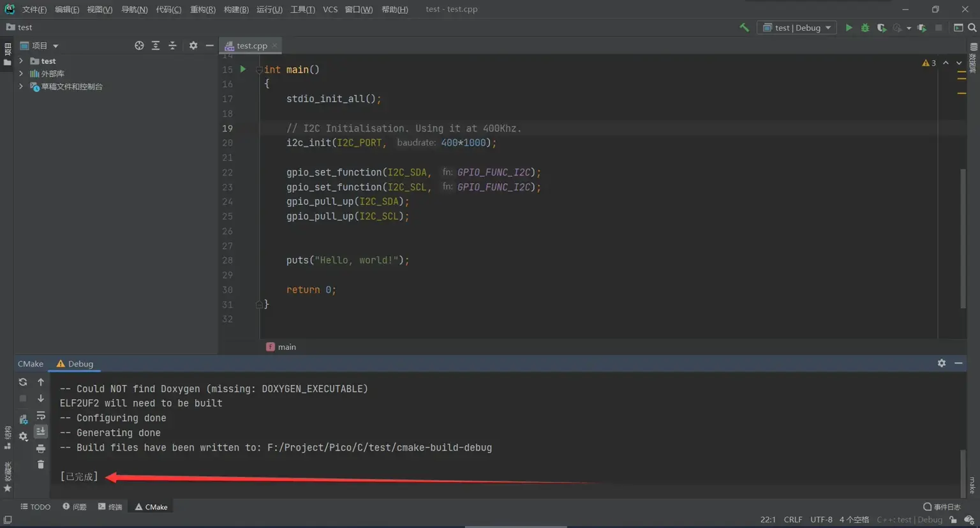Click the green hammer Build icon

coord(744,27)
